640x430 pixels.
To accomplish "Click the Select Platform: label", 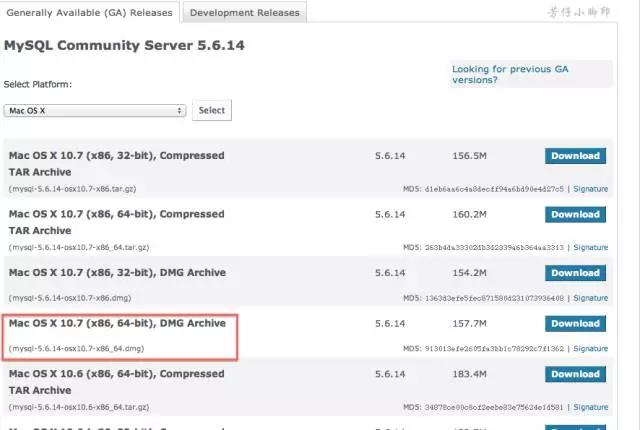I will coord(38,84).
